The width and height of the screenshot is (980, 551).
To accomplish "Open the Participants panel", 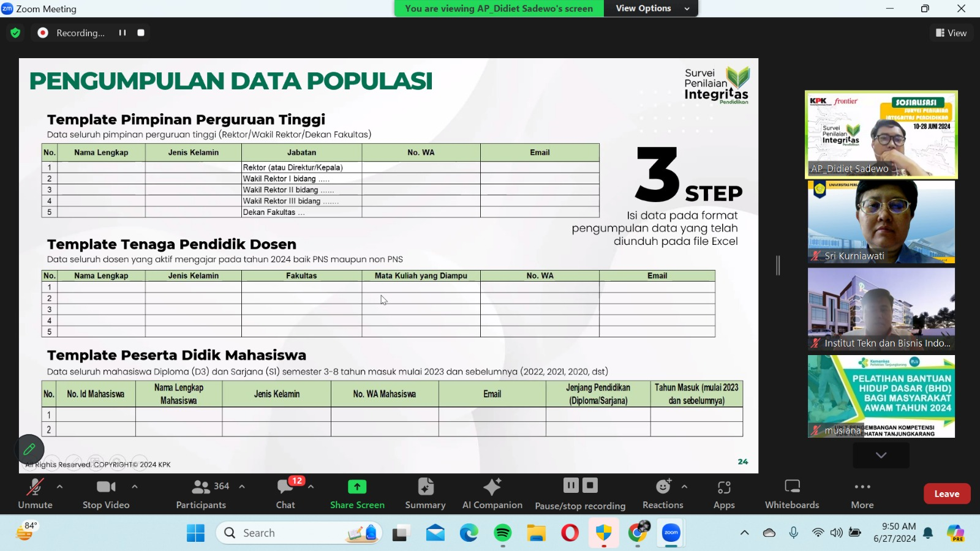I will pos(202,493).
